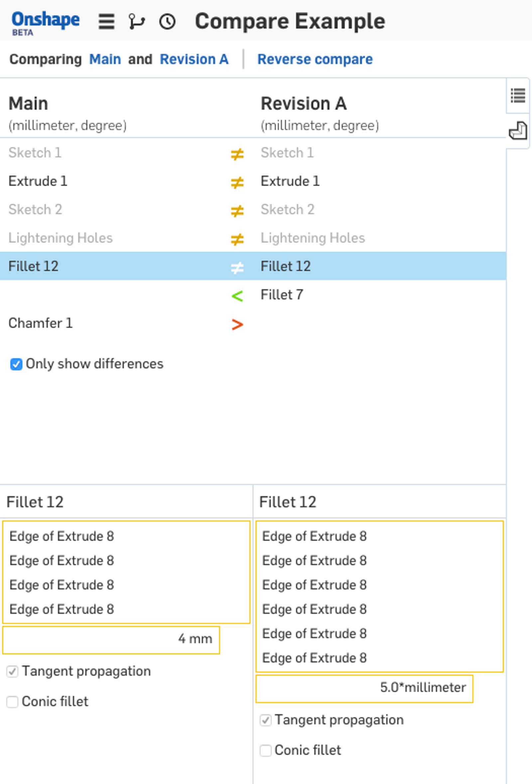Open the Onshape hamburger menu

click(106, 22)
